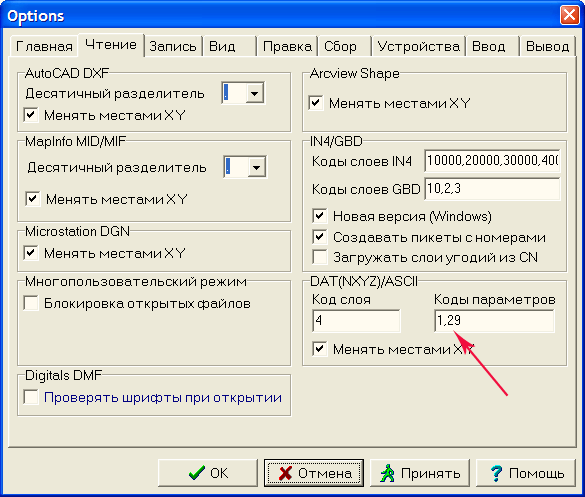Viewport: 585px width, 497px height.
Task: Enable Проверять шрифты при открытии
Action: [x=31, y=397]
